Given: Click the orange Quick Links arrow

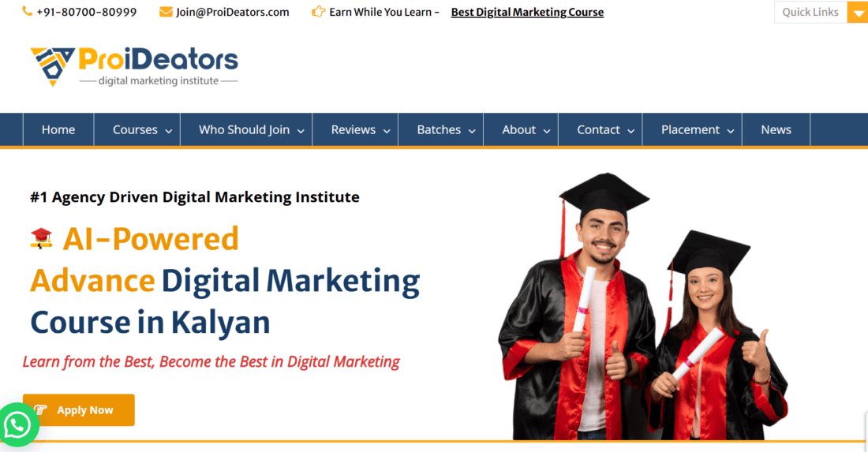Looking at the screenshot, I should click(x=858, y=12).
